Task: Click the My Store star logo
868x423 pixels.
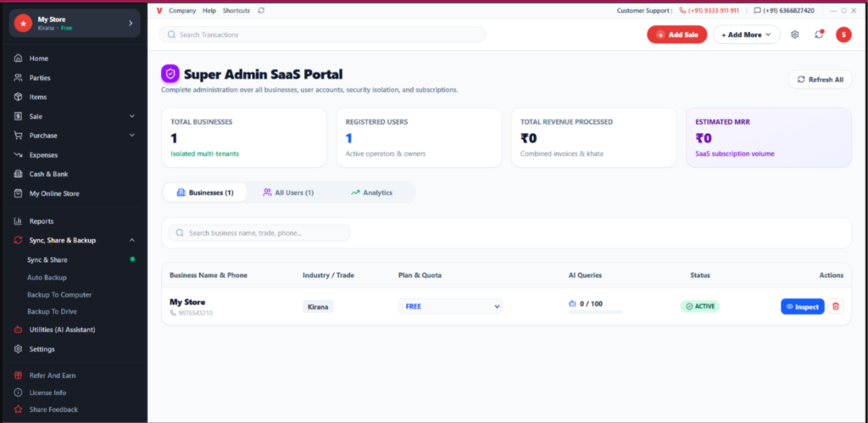Action: (x=23, y=23)
